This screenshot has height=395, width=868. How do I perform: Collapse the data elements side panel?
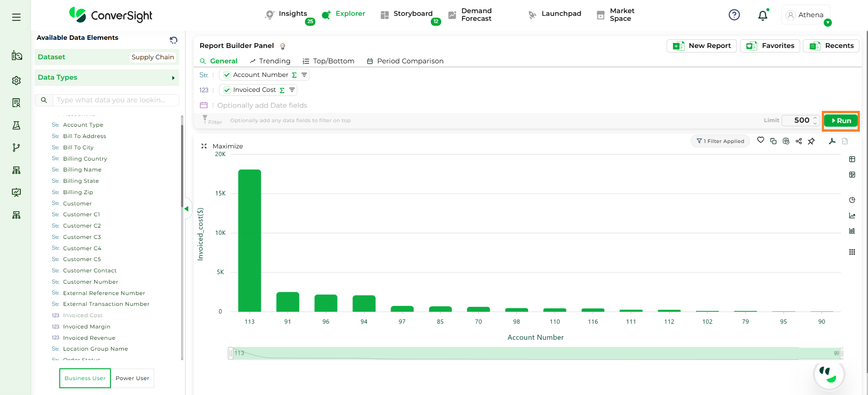tap(186, 209)
